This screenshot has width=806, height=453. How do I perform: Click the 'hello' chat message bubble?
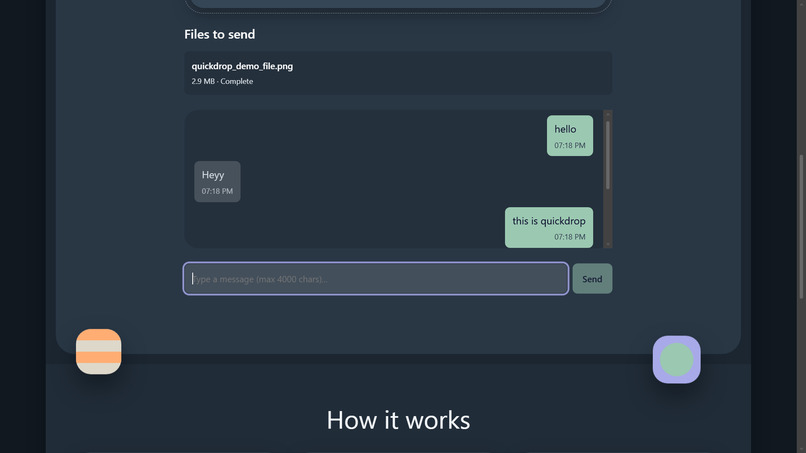(570, 136)
